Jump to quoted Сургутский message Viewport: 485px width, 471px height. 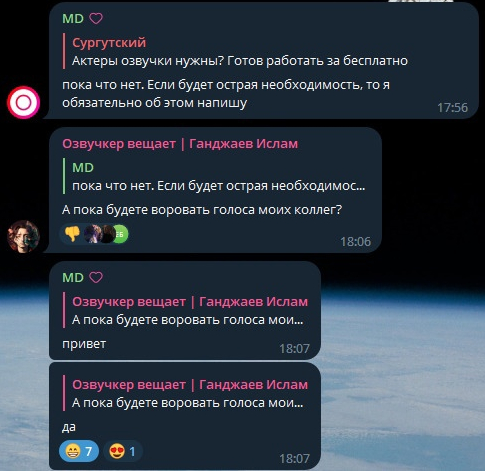pos(236,52)
